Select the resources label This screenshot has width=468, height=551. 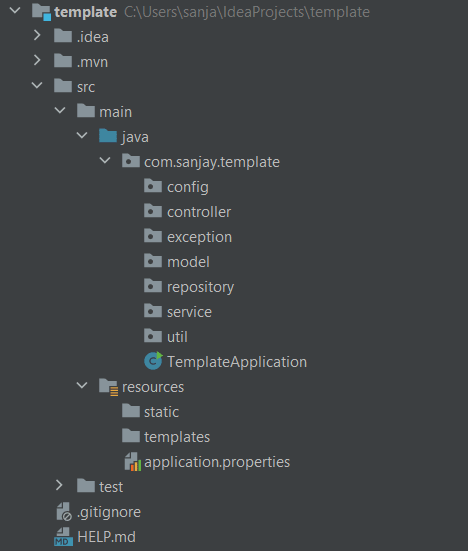153,387
